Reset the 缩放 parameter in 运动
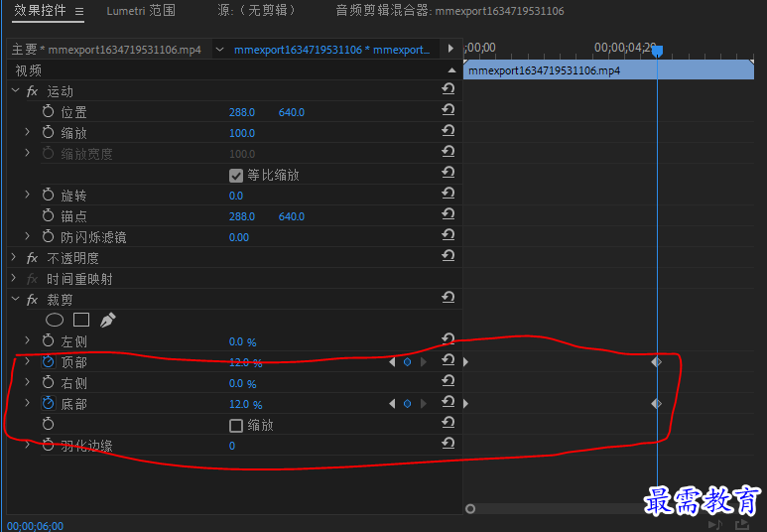The image size is (767, 532). click(448, 132)
